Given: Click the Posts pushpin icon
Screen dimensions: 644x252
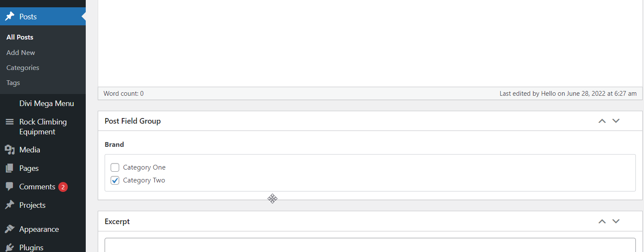Looking at the screenshot, I should (9, 17).
